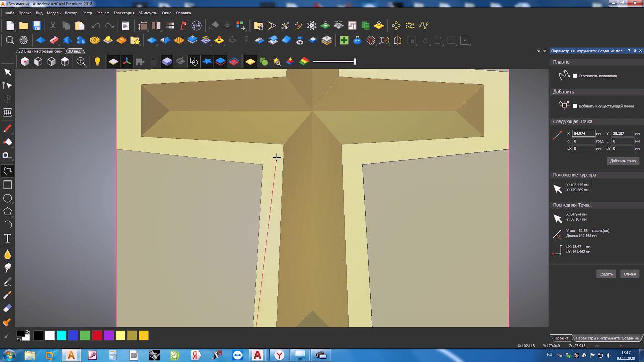
Task: Click the Y coordinate field showing 38.107
Action: coord(623,134)
